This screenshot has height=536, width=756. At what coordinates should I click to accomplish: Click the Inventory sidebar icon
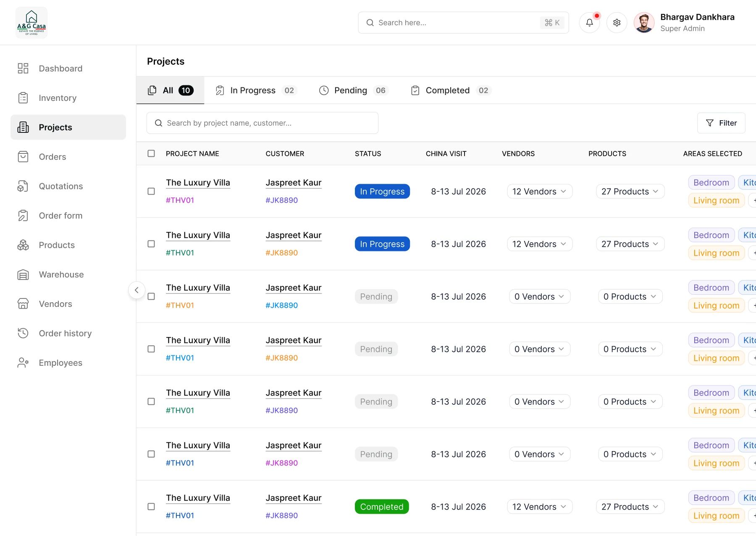(x=23, y=98)
